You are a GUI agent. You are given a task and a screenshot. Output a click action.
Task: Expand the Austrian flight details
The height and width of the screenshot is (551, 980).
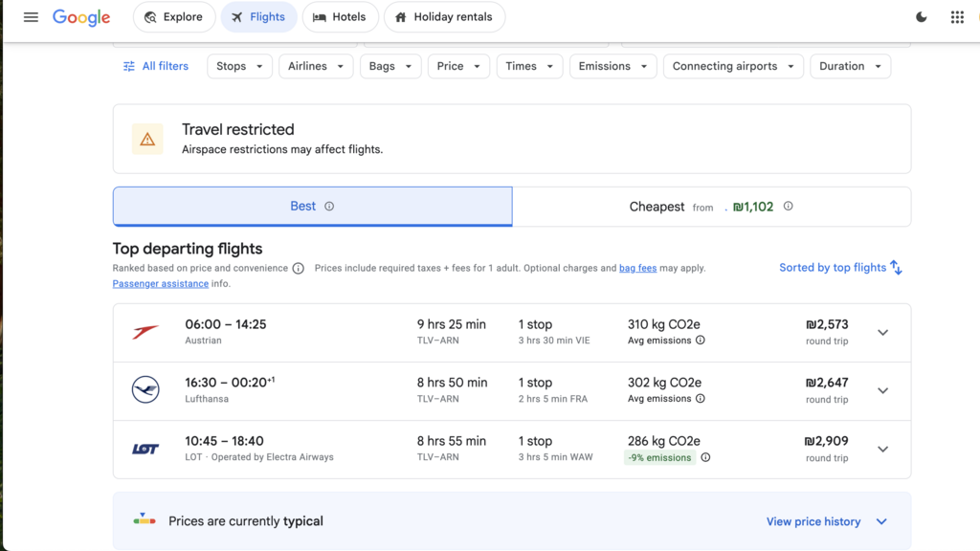click(882, 332)
